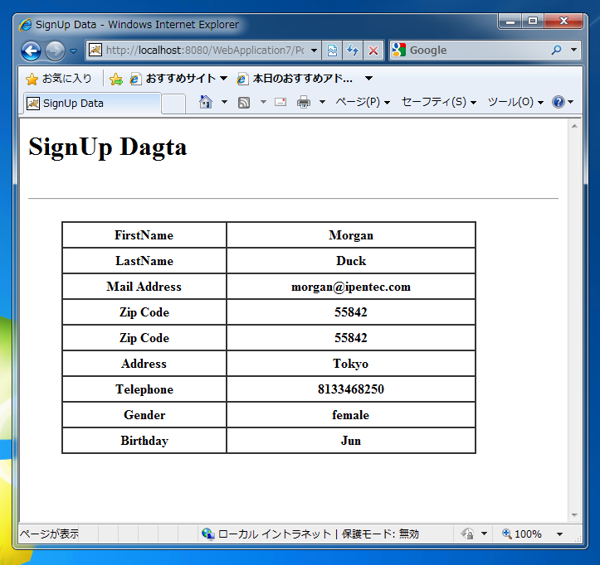This screenshot has height=565, width=600.
Task: Click the search magnifier icon
Action: pyautogui.click(x=556, y=50)
